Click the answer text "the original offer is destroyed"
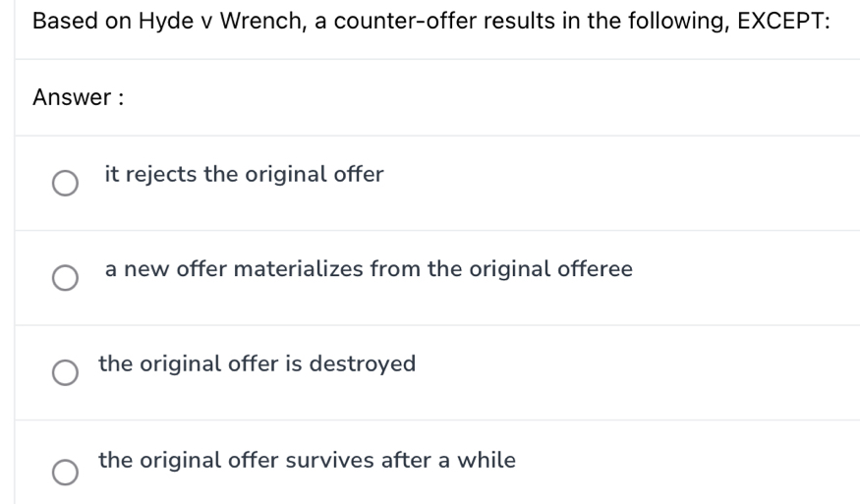Image resolution: width=860 pixels, height=504 pixels. click(x=257, y=364)
